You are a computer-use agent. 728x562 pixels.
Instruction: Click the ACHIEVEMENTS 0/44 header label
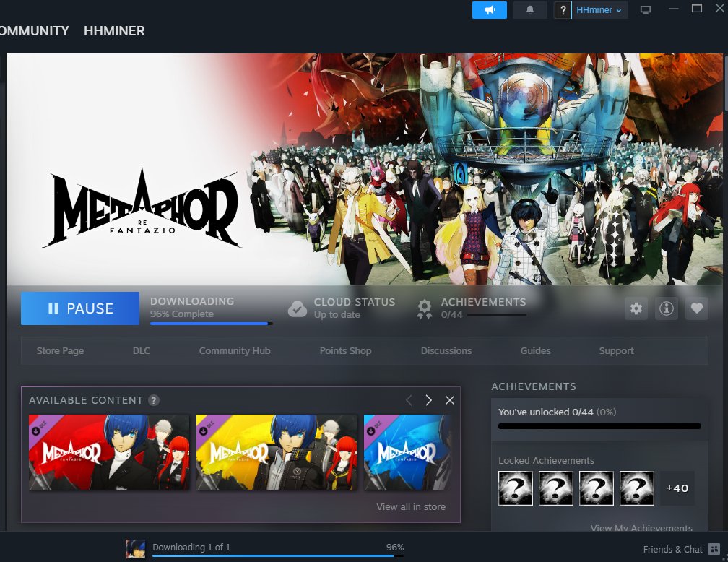(483, 308)
